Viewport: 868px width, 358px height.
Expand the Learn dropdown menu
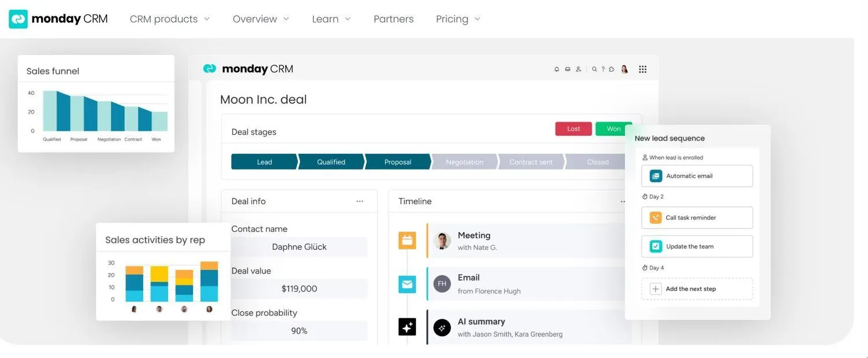(x=331, y=19)
